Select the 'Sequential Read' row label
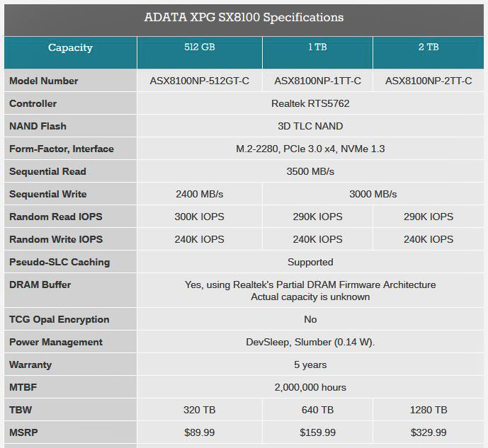This screenshot has height=448, width=488. pos(47,171)
